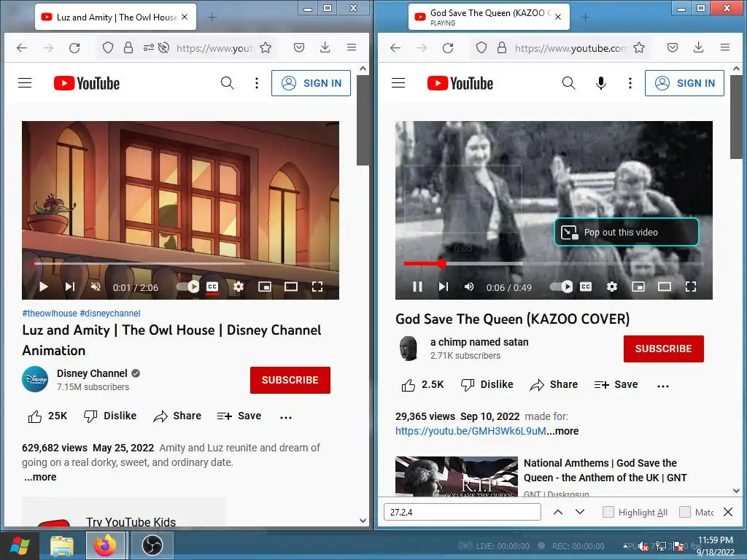
Task: Open the National Anthems video thumbnail
Action: tap(457, 477)
